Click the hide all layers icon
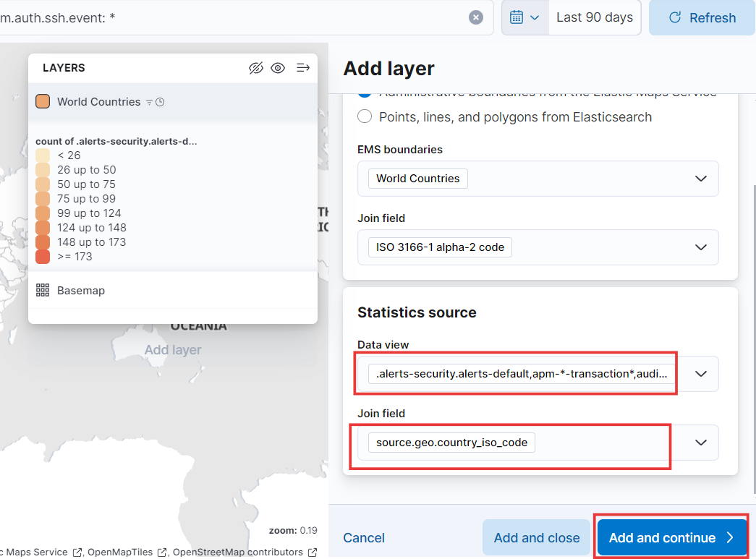The width and height of the screenshot is (756, 559). point(255,68)
